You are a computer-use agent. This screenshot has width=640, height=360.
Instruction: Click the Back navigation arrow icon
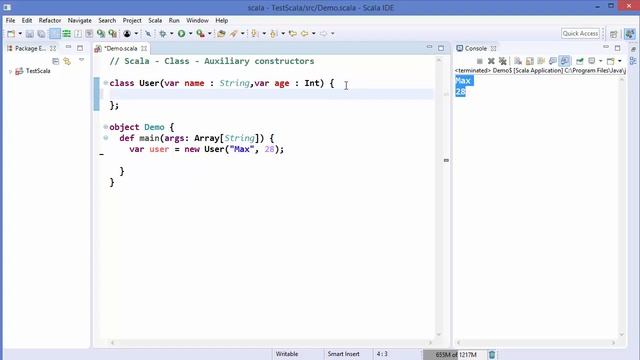[304, 34]
